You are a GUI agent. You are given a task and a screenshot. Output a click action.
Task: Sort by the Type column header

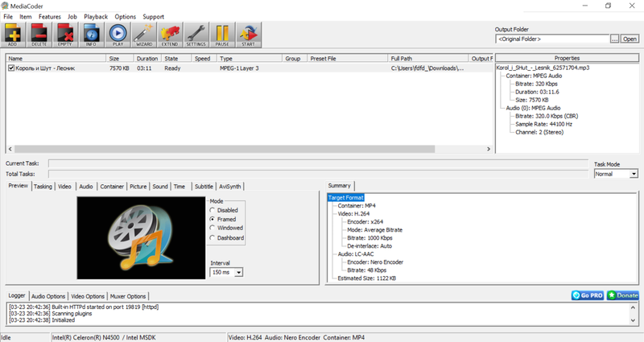250,58
